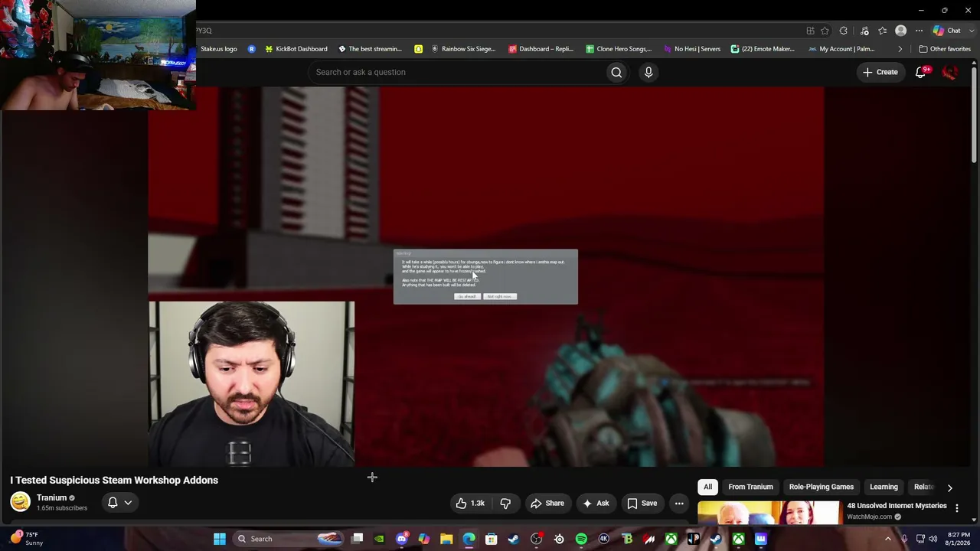Toggle the microphone icon in system tray
Screen dimensions: 980x551
904,539
